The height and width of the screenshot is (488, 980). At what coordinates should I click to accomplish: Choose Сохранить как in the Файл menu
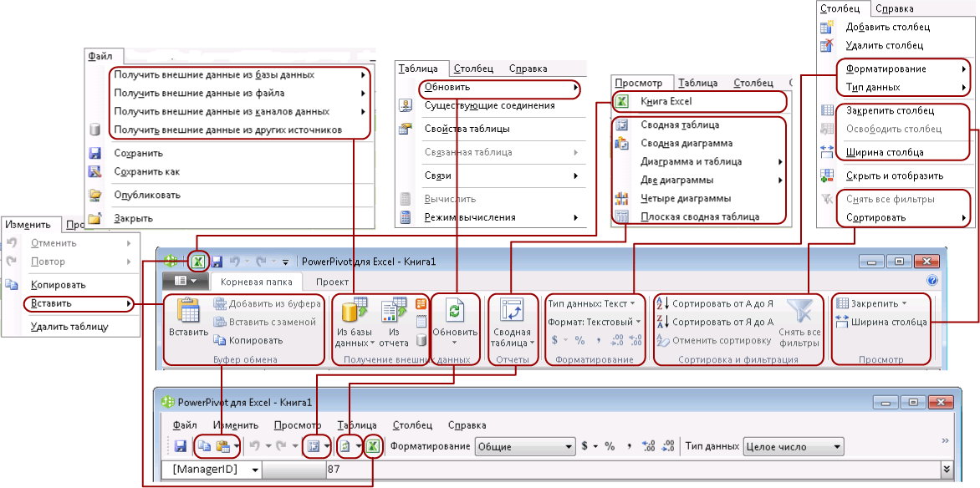(229, 171)
